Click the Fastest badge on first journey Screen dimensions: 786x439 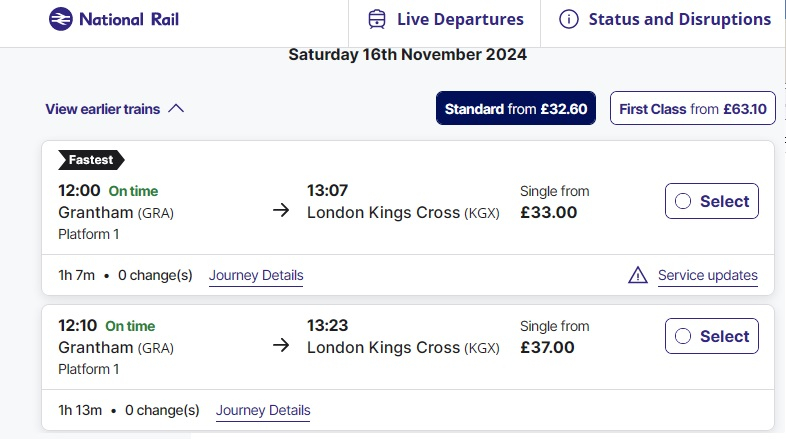[x=91, y=160]
